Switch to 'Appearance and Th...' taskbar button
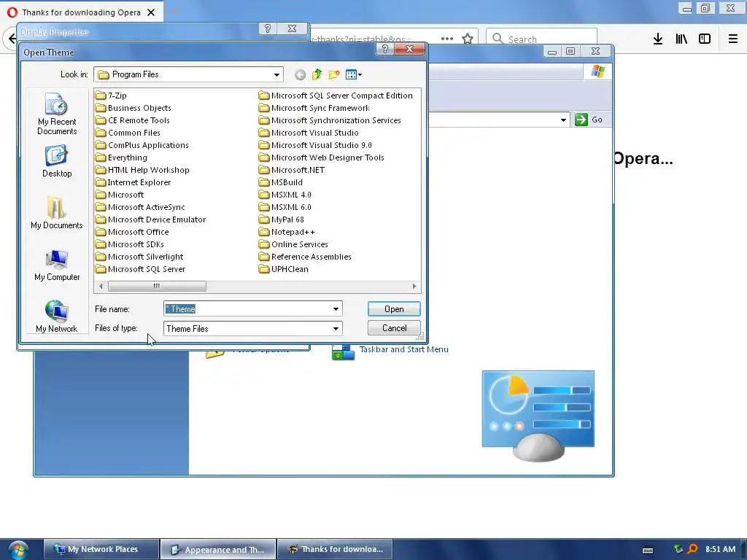The image size is (747, 560). pos(218,550)
